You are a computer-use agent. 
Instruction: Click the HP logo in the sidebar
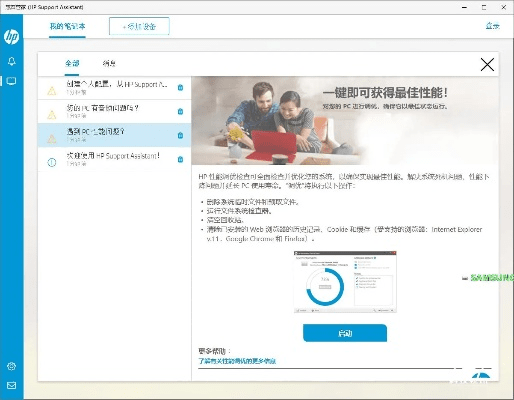click(11, 36)
